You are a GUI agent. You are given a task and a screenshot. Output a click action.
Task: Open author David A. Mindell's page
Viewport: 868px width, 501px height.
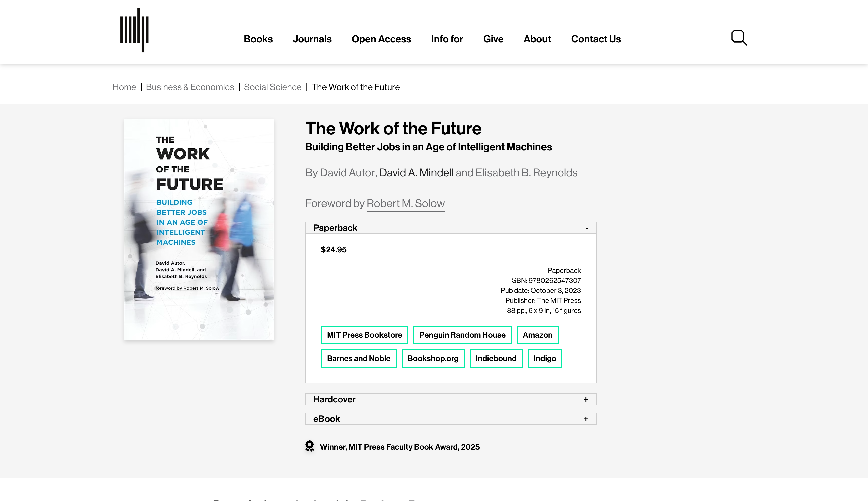[x=416, y=173]
